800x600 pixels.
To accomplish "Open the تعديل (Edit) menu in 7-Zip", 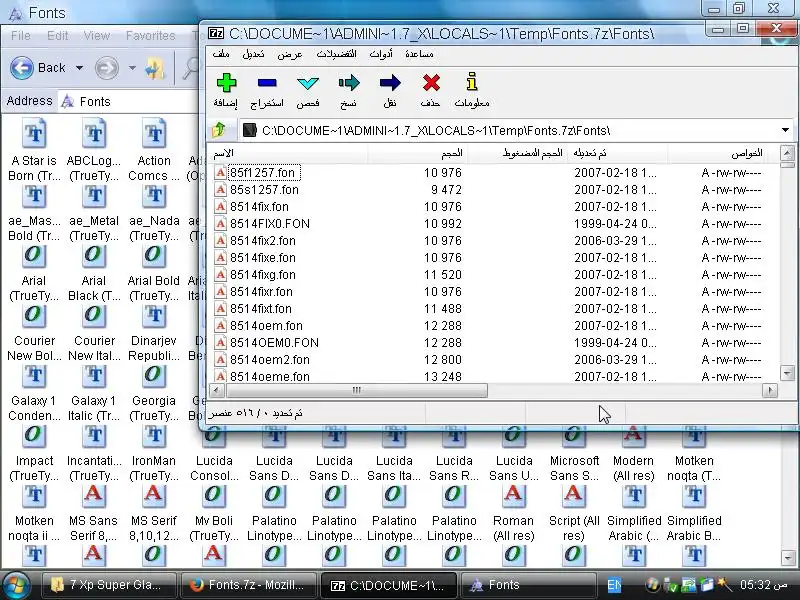I will 253,54.
